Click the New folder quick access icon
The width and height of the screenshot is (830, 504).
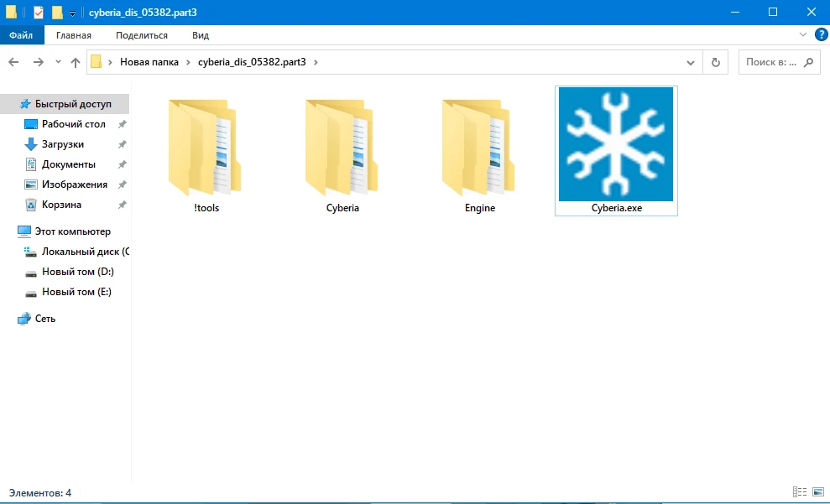click(x=57, y=13)
